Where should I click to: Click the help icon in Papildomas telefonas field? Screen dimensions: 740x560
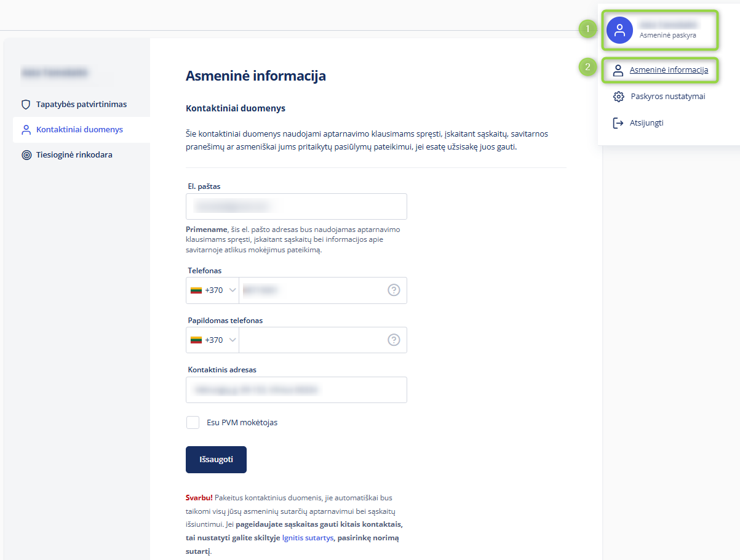(394, 340)
